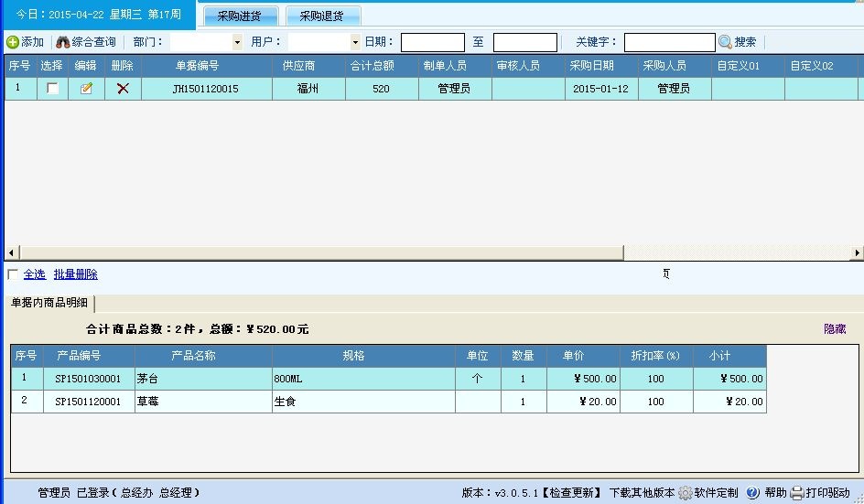Switch to the 采购进货 tab
The width and height of the screenshot is (864, 504).
[241, 16]
